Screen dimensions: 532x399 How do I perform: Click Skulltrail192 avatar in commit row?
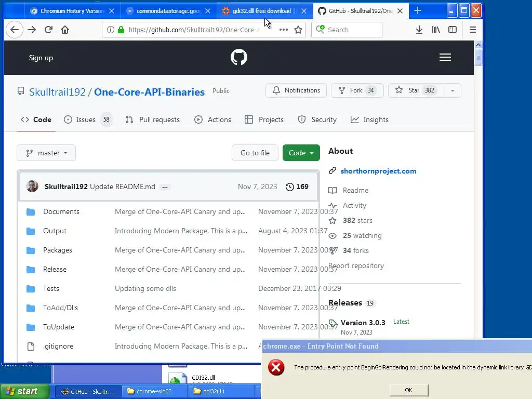pyautogui.click(x=32, y=187)
